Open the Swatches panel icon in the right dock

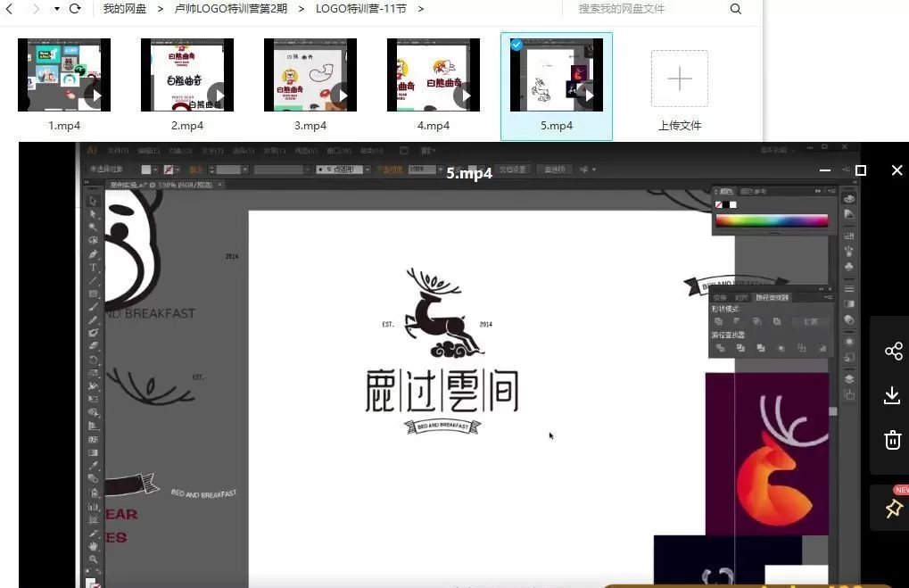pyautogui.click(x=848, y=236)
